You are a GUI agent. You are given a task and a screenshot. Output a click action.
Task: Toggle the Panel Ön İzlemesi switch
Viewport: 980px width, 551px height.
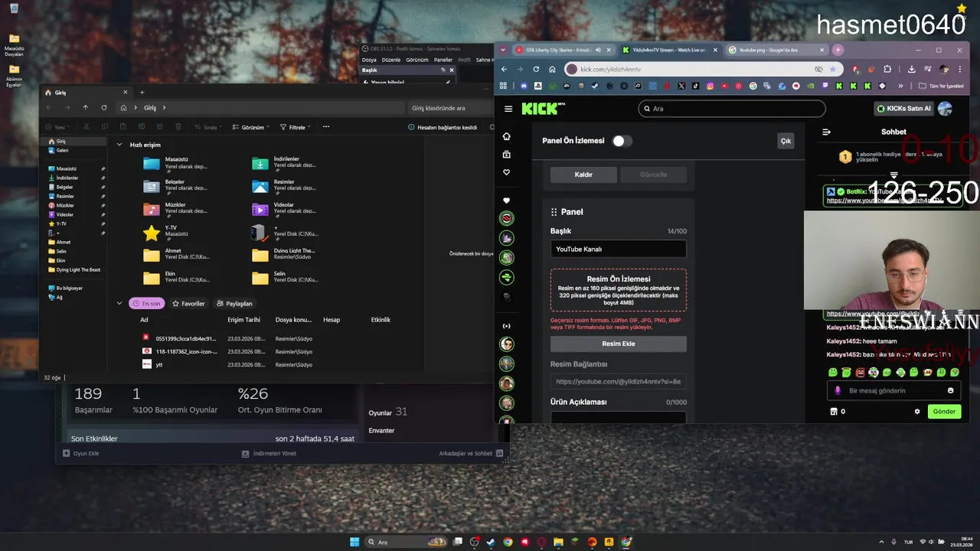click(622, 141)
